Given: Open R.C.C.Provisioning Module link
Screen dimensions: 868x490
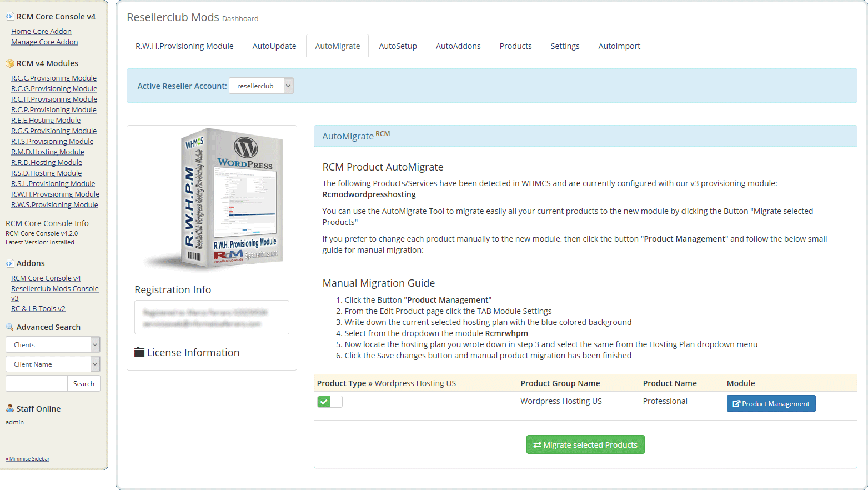Looking at the screenshot, I should coord(54,78).
